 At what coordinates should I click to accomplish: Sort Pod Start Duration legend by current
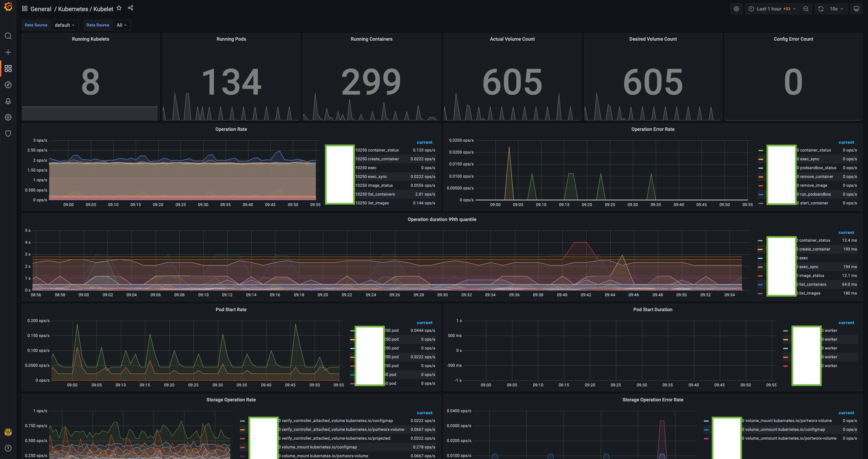coord(846,323)
